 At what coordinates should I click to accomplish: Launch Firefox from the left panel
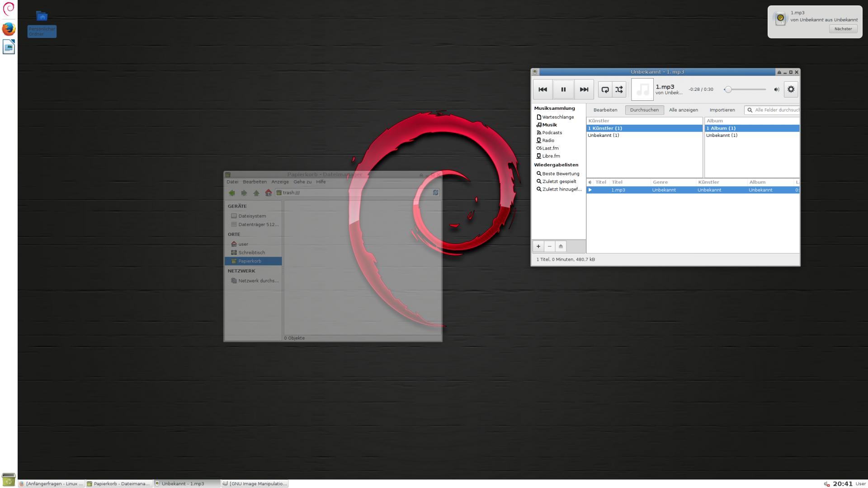pos(9,29)
